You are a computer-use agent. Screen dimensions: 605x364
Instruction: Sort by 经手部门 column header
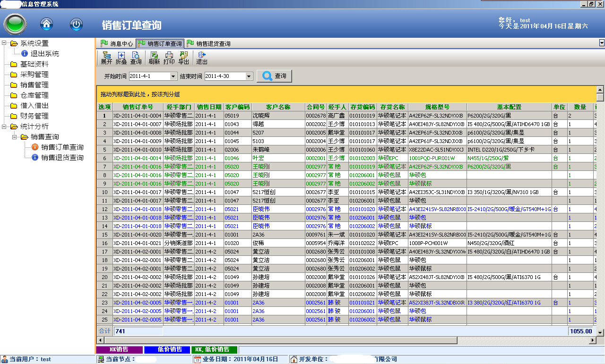(179, 107)
